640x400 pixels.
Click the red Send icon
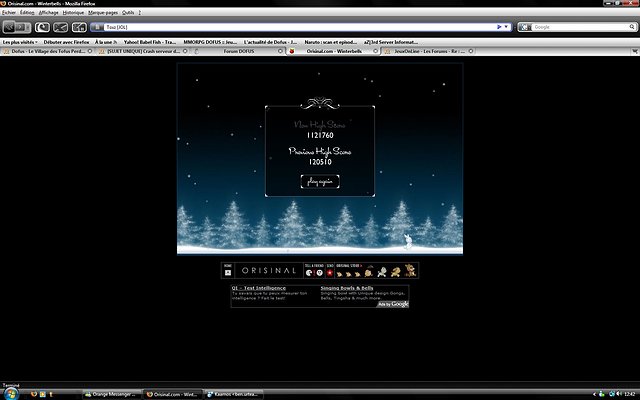tap(329, 272)
